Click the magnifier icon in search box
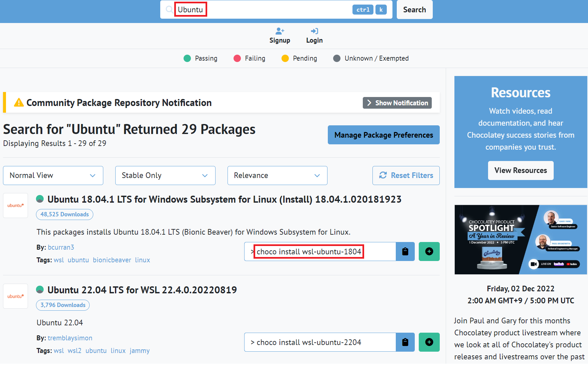Screen dimensions: 588x365 pyautogui.click(x=169, y=9)
